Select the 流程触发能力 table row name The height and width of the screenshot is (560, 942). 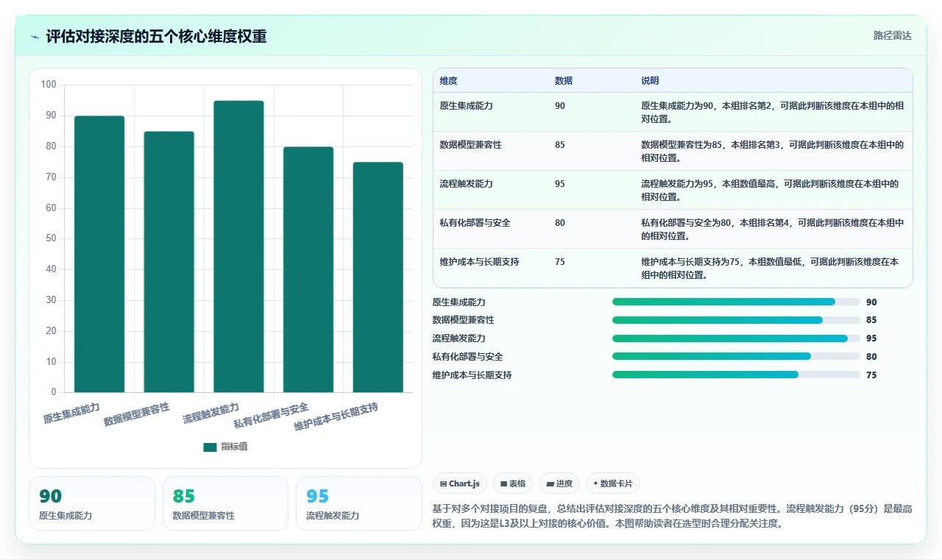[x=466, y=184]
